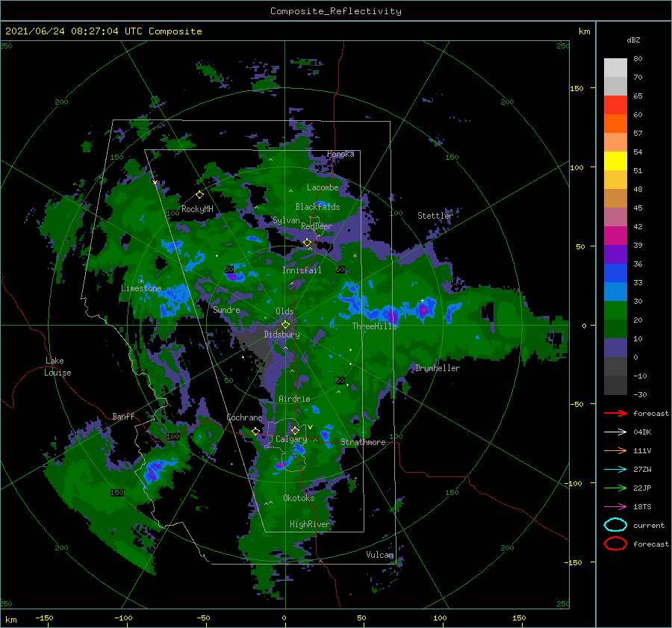
Task: Click the Limestone label on the map
Action: point(141,288)
